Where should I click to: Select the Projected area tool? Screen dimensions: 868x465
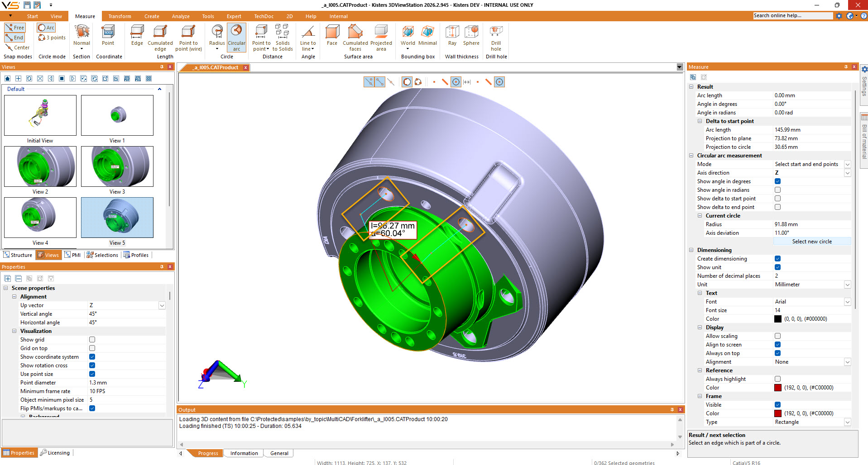pos(381,38)
